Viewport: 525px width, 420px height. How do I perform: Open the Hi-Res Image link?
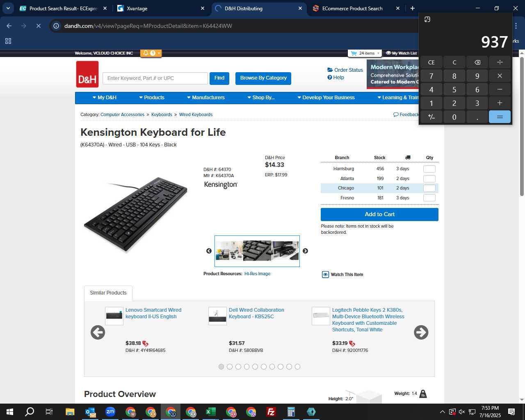(x=257, y=274)
